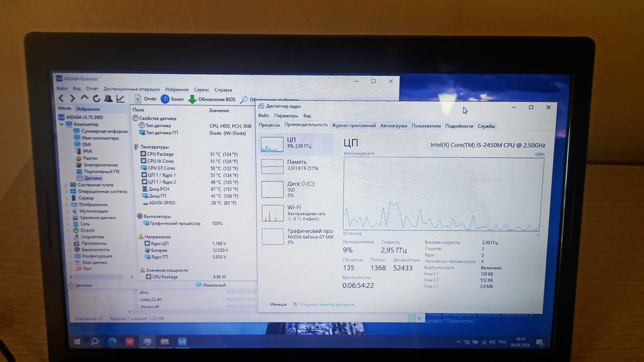Click Открыть монитор ресурсов link
Viewport: 644px width, 362px height.
tap(327, 305)
